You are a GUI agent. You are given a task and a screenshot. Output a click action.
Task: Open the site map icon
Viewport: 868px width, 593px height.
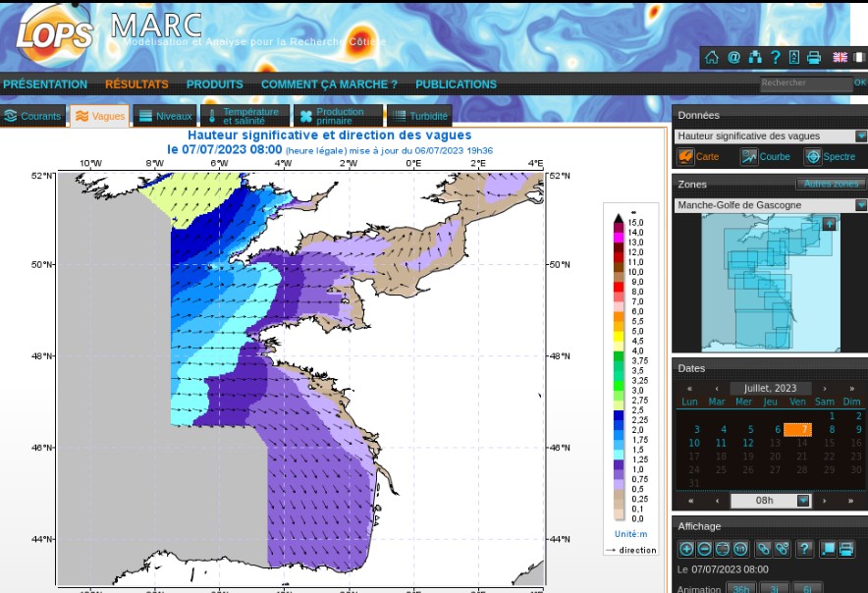click(755, 57)
